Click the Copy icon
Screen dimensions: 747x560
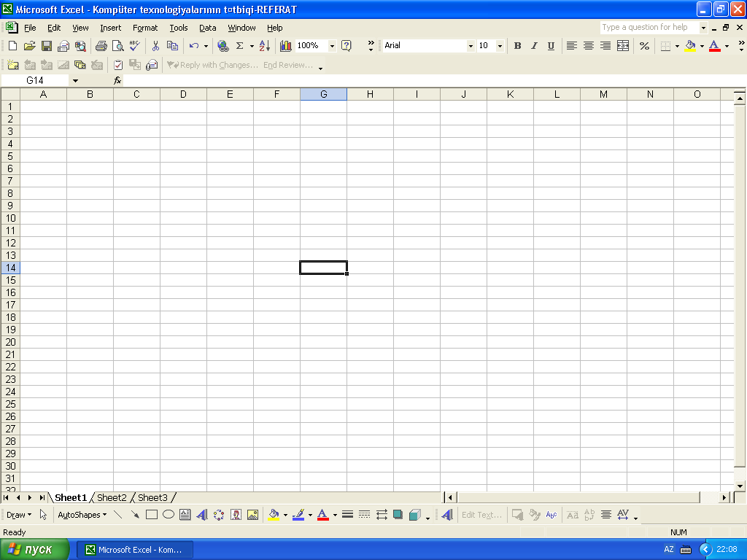pos(172,46)
